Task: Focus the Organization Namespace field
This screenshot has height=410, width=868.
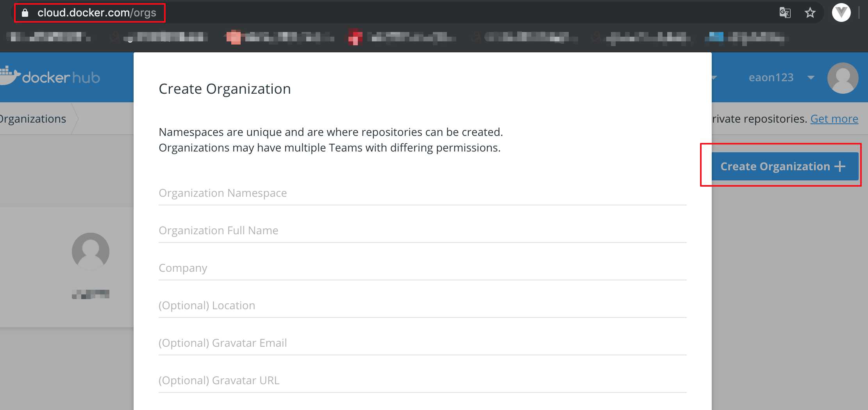Action: (x=422, y=193)
